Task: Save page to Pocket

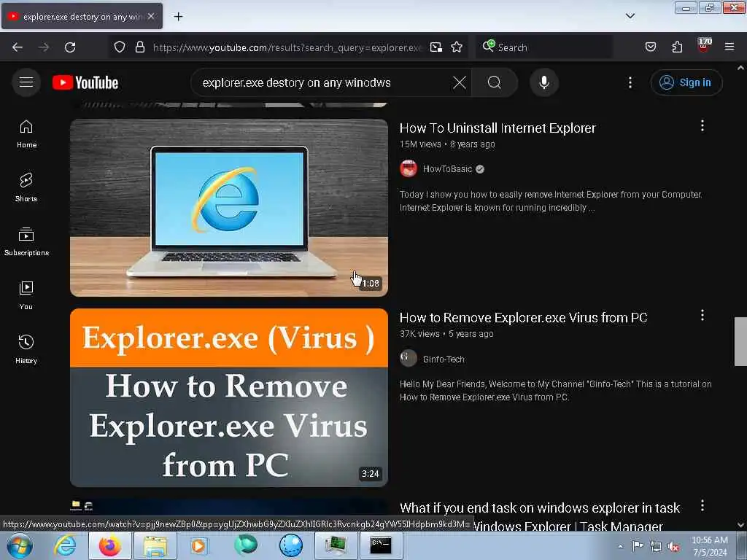Action: click(x=650, y=47)
